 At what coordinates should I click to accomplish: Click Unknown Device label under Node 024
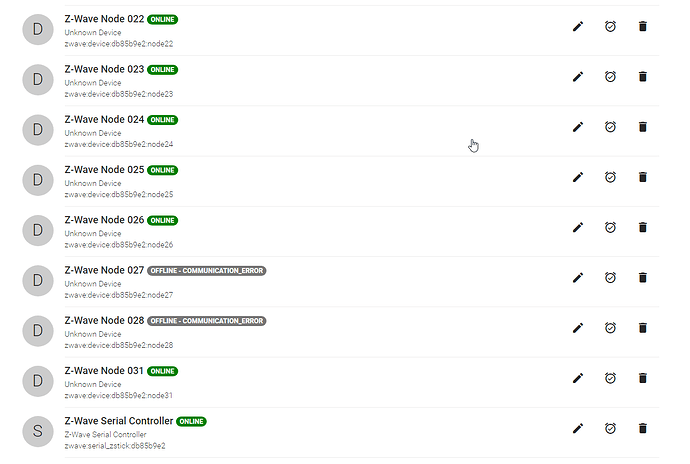point(93,133)
